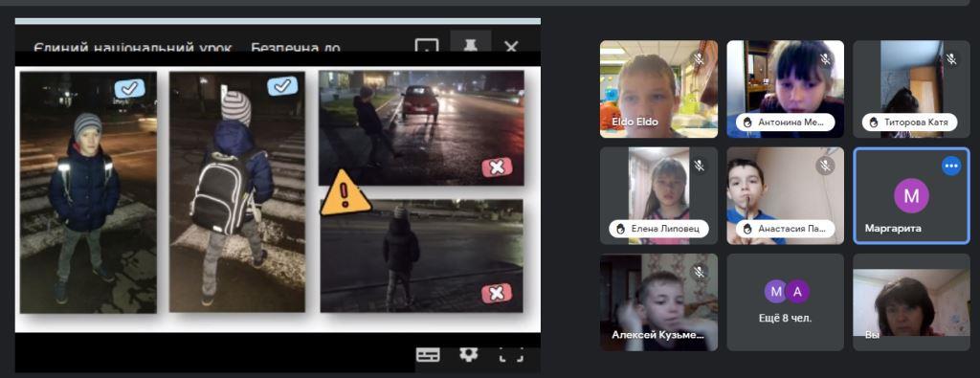Switch the presentation to fullscreen
Screen dimensions: 980x378
511,355
